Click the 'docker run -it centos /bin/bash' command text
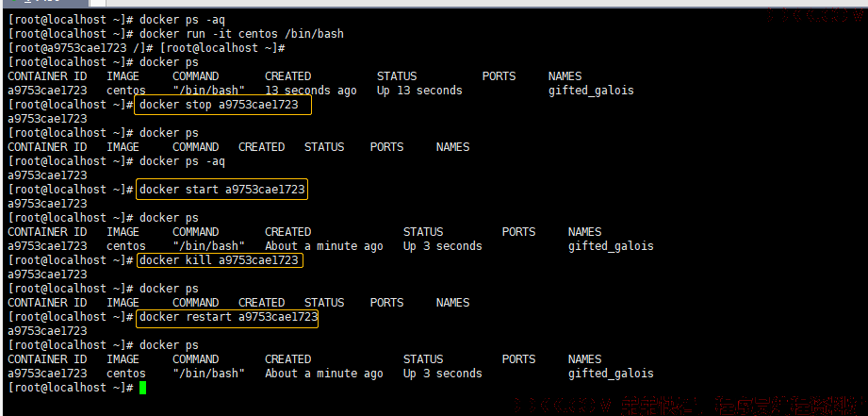This screenshot has height=416, width=868. coord(241,34)
